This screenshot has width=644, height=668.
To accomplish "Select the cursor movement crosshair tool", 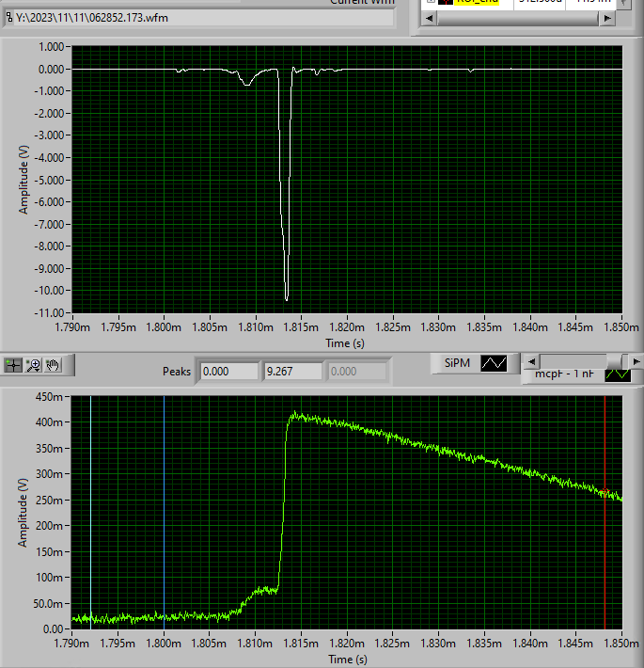I will (x=13, y=365).
